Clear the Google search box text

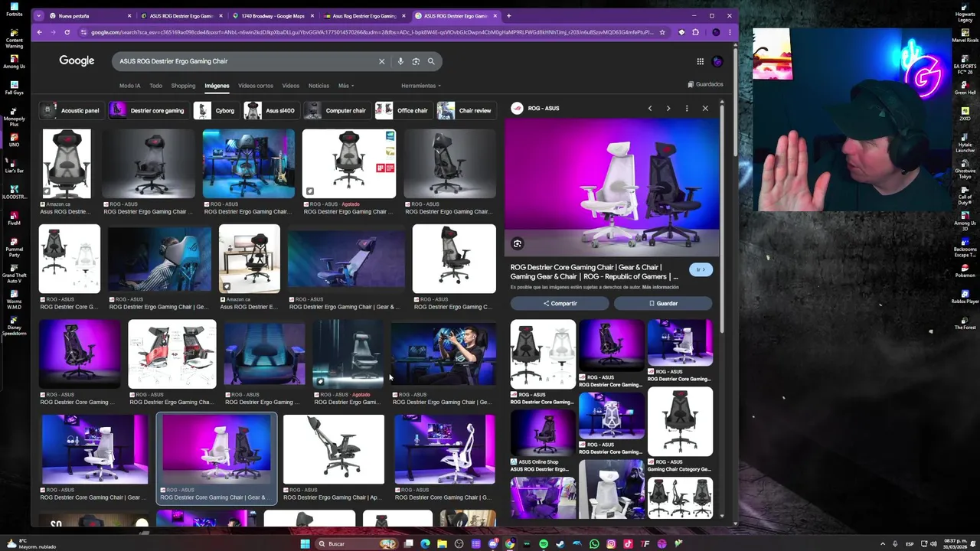pyautogui.click(x=381, y=61)
